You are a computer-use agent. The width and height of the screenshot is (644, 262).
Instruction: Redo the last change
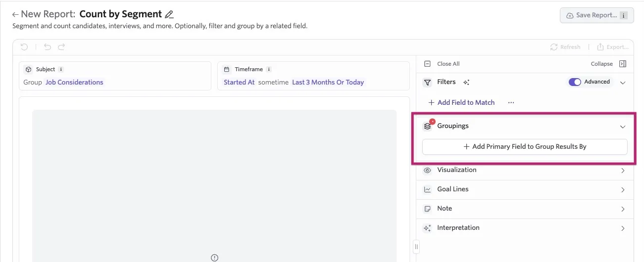[x=61, y=47]
